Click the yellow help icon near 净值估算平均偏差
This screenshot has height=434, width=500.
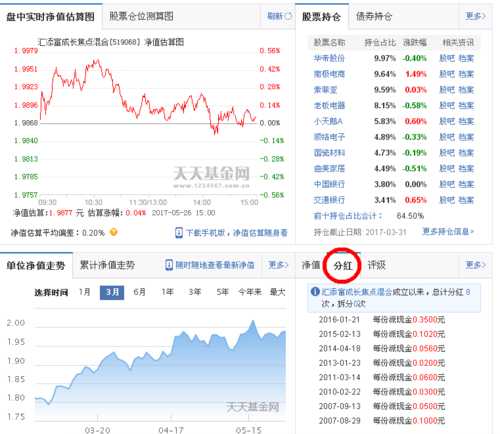click(x=114, y=232)
